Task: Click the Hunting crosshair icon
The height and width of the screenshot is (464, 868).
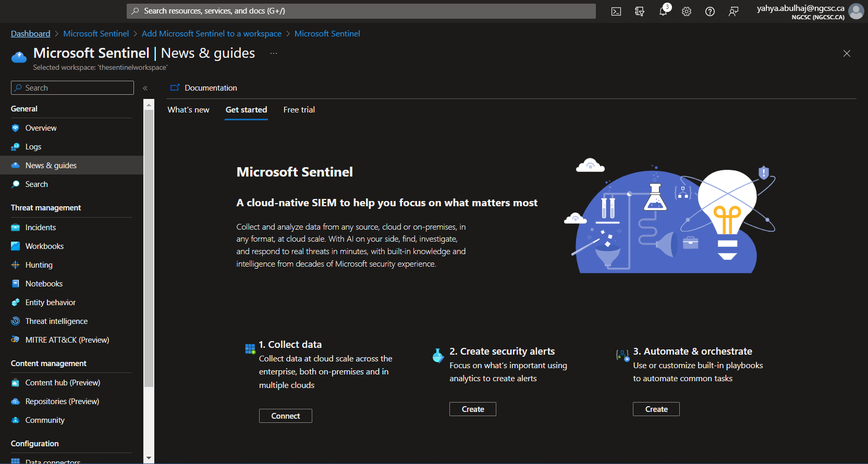Action: (x=16, y=265)
